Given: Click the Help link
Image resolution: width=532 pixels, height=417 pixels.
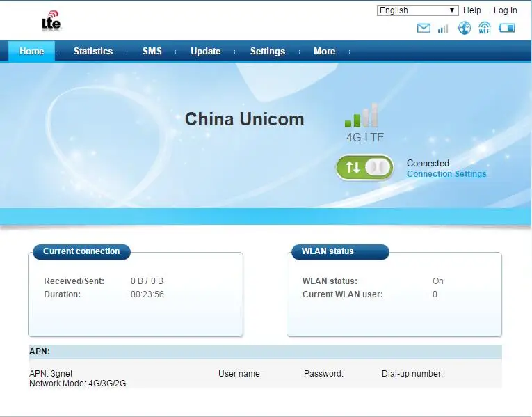Looking at the screenshot, I should click(x=472, y=10).
